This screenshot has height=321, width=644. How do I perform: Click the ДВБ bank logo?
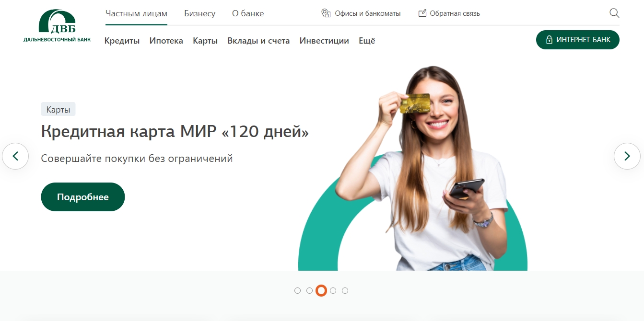pos(57,26)
